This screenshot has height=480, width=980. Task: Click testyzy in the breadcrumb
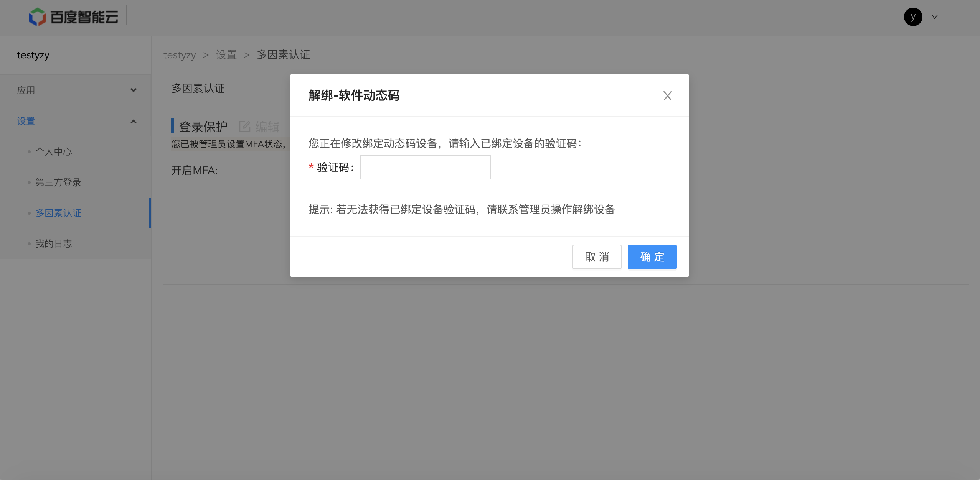[180, 55]
